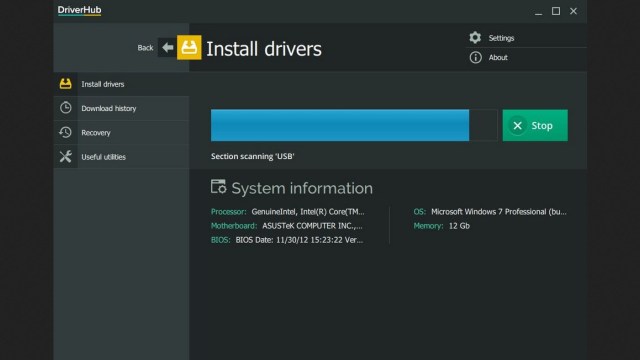Click the BIOS Date value text
This screenshot has height=360, width=640.
tap(299, 240)
